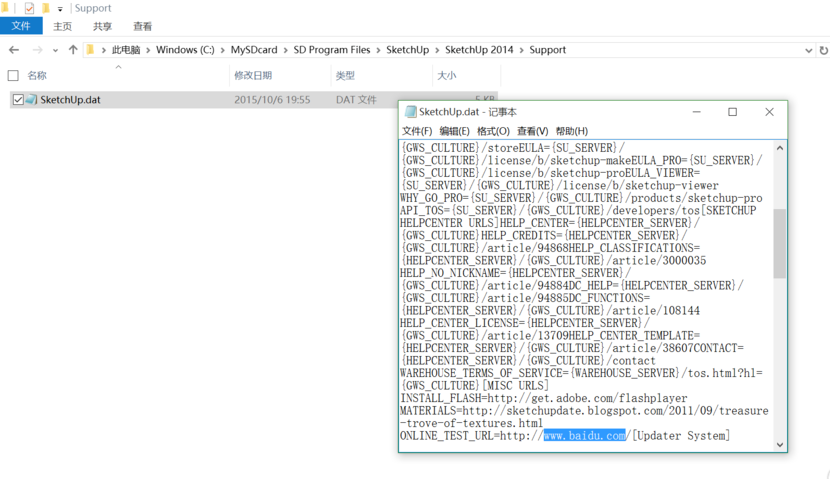This screenshot has height=479, width=830.
Task: Click 此电脑 in the breadcrumb path
Action: pyautogui.click(x=126, y=50)
